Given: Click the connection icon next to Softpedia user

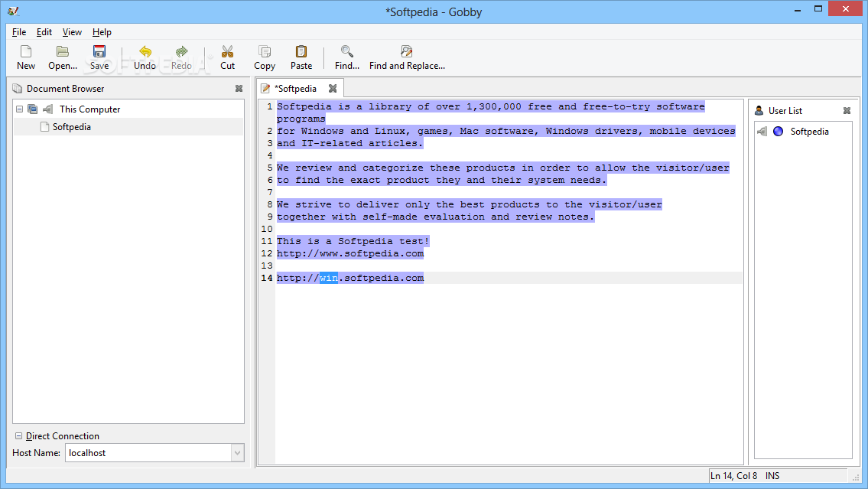Looking at the screenshot, I should click(x=762, y=132).
